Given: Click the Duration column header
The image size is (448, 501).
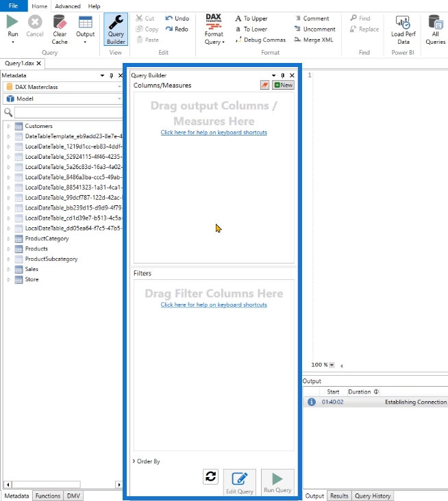Looking at the screenshot, I should pos(363,391).
